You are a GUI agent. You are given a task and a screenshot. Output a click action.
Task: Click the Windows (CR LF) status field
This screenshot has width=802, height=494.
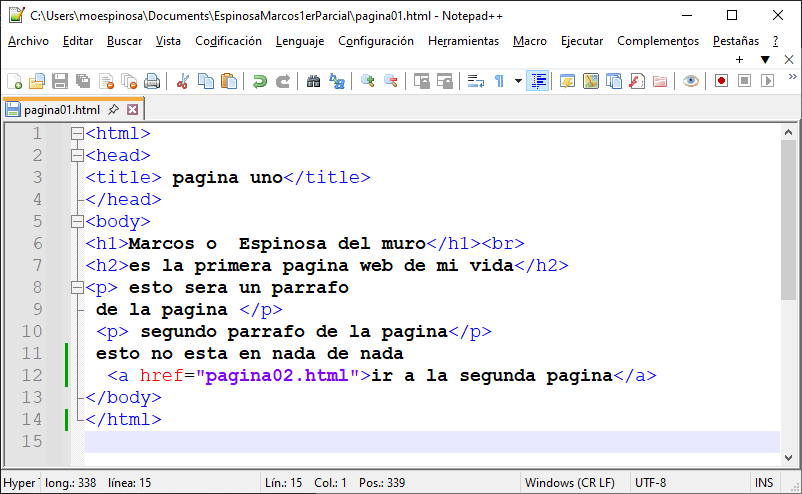tap(570, 483)
